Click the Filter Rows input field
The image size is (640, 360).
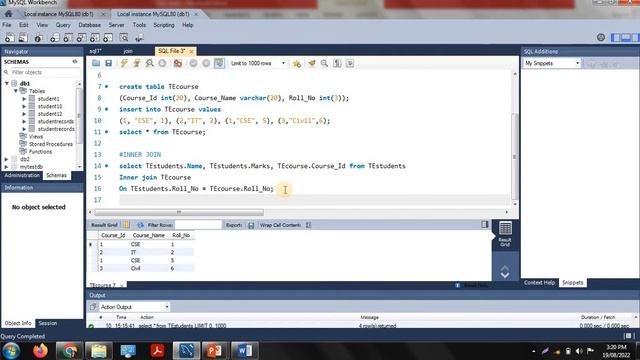pyautogui.click(x=198, y=225)
